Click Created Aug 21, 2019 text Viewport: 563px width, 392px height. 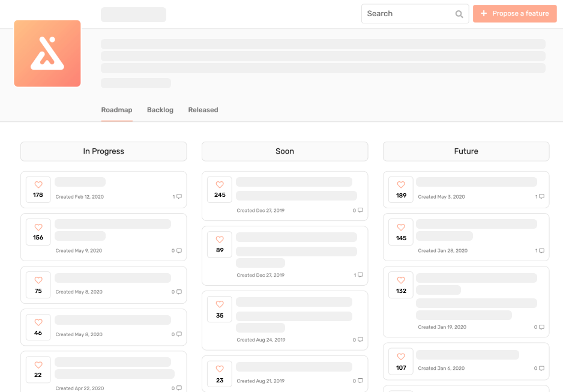click(x=260, y=381)
